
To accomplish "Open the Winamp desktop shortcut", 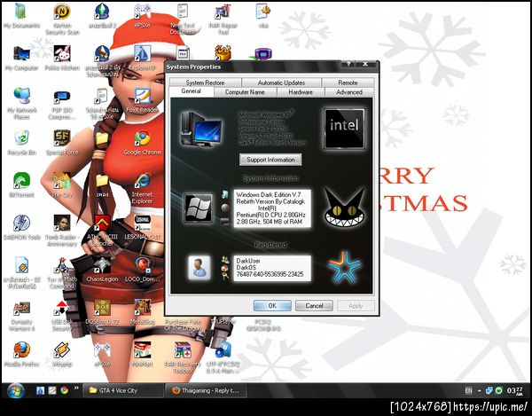I will pyautogui.click(x=62, y=354).
